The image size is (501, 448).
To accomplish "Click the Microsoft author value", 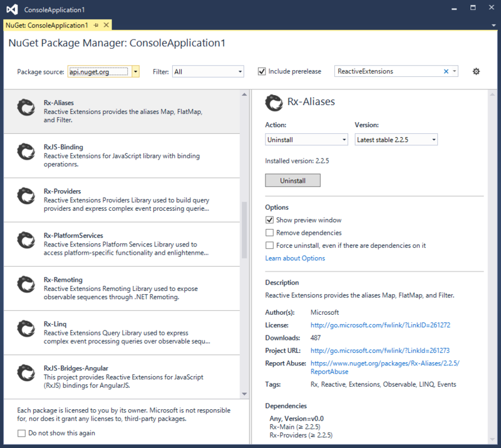I will tap(324, 312).
